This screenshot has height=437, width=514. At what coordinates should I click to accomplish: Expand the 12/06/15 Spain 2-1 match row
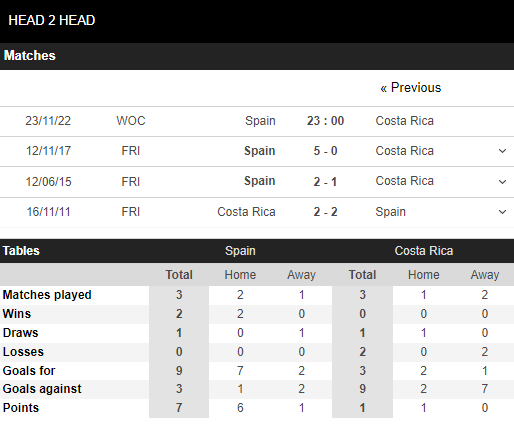click(502, 182)
